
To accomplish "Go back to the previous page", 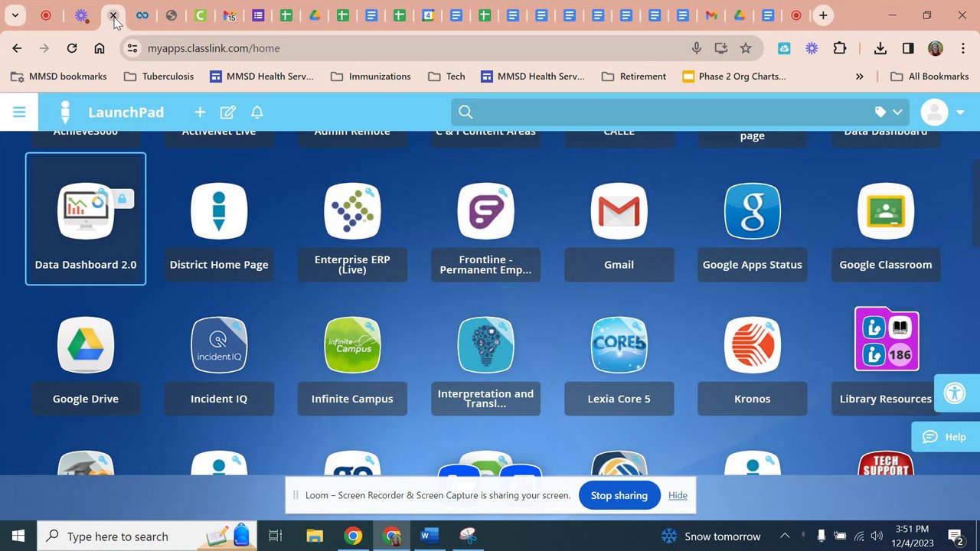I will click(17, 48).
